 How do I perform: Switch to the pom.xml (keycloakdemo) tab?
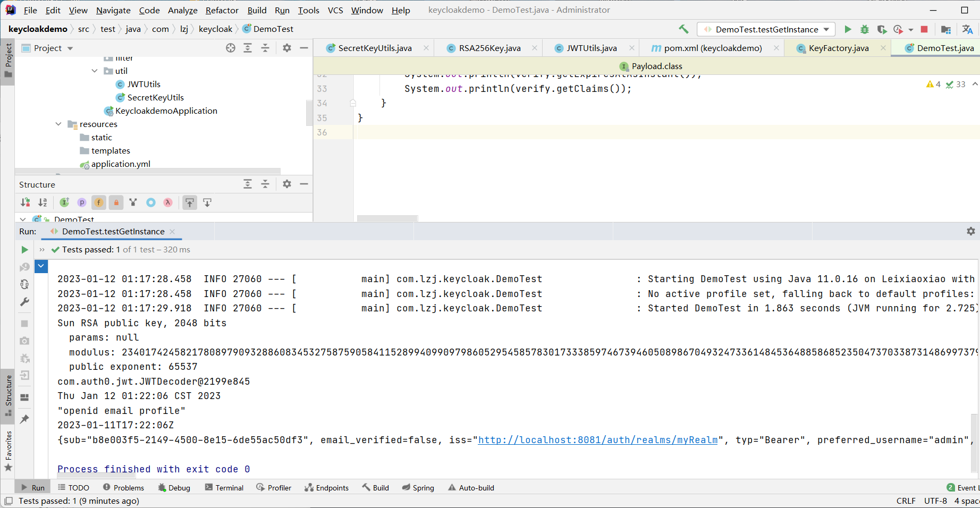(713, 48)
